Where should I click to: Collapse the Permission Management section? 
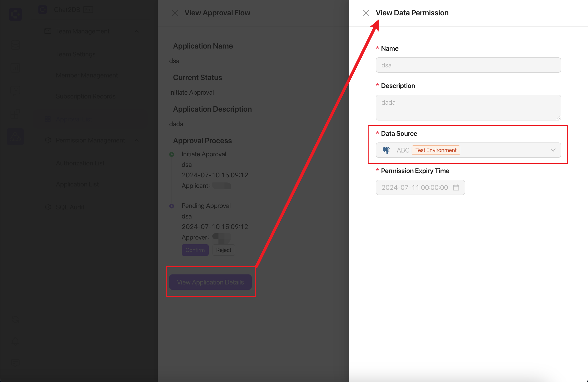click(x=137, y=140)
